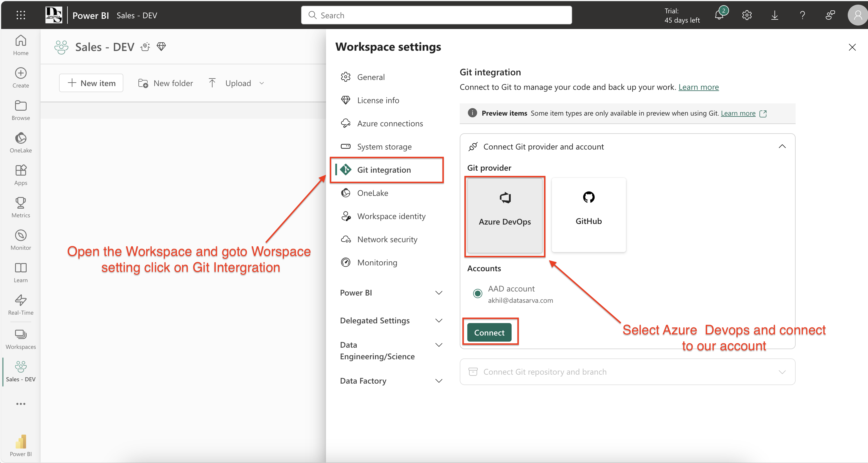Open Learn more link under Git integration
Image resolution: width=868 pixels, height=463 pixels.
click(x=698, y=87)
